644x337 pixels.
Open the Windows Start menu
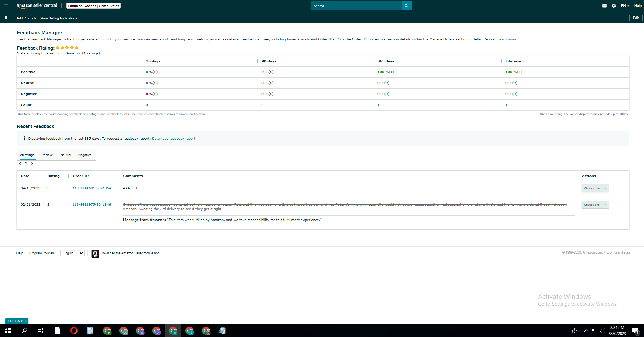click(8, 331)
